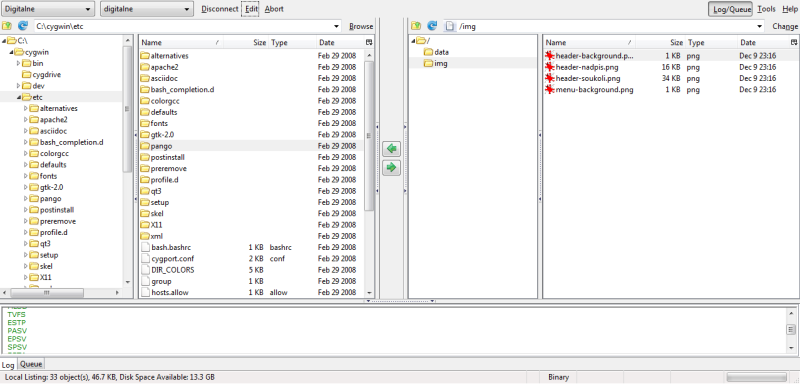Click the green left transfer arrow
The height and width of the screenshot is (384, 800).
391,148
